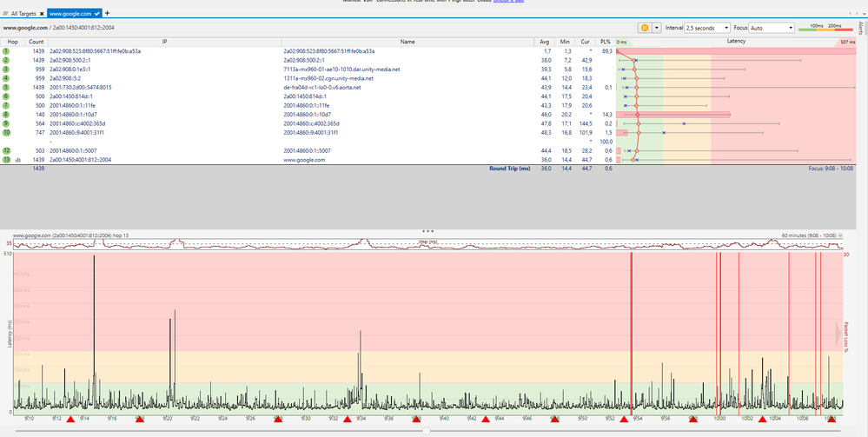Open the Alerts side panel
Screen dimensions: 868x437
pos(860,28)
